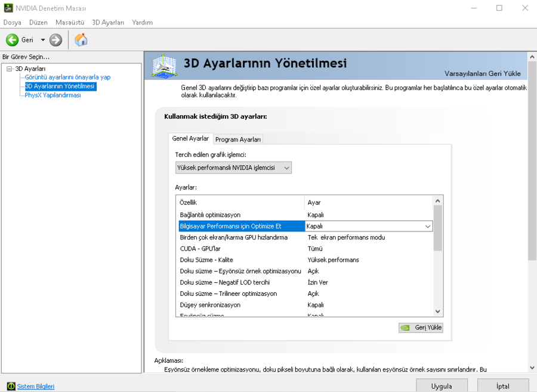Switch to the Program Ayarları tab
Screen dimensions: 537x392
pyautogui.click(x=238, y=140)
